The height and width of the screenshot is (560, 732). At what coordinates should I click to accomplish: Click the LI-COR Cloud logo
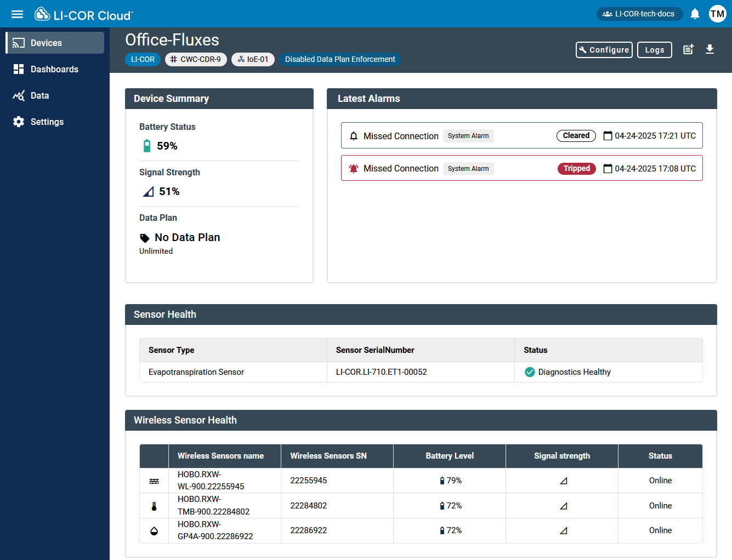[84, 14]
